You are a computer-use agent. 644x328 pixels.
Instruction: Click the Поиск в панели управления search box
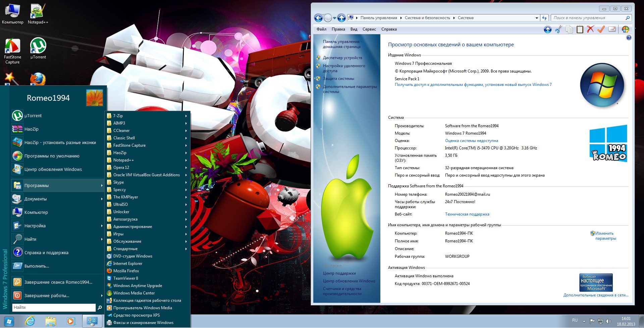point(591,18)
